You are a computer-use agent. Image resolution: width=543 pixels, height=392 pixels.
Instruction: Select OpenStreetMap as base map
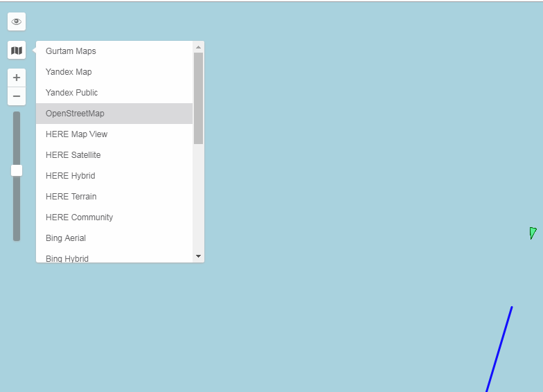(75, 114)
